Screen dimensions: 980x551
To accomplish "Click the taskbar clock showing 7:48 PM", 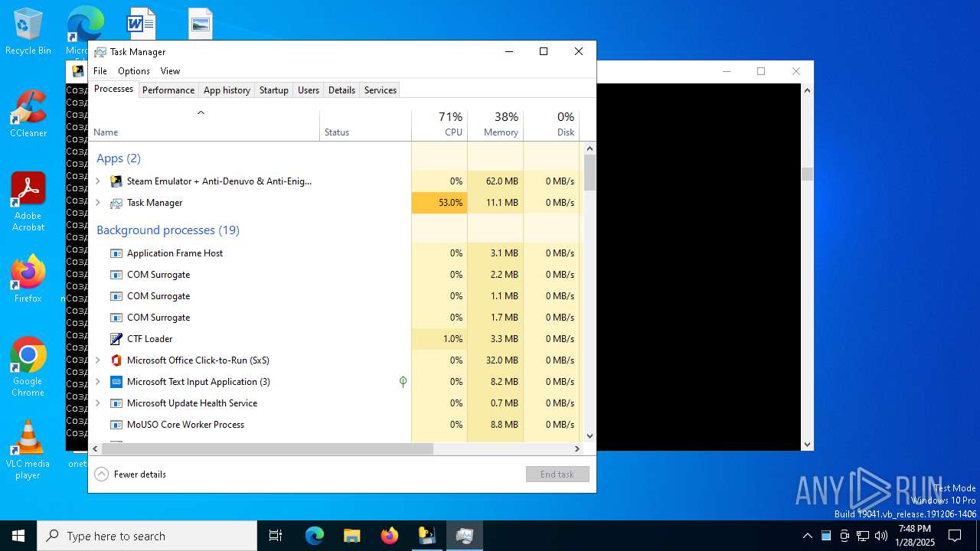I will 915,536.
